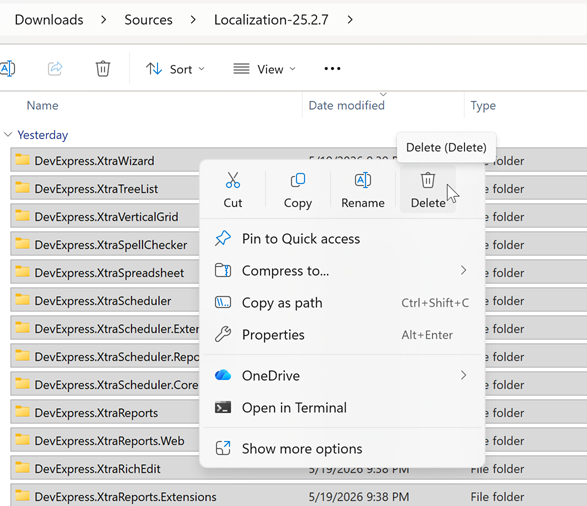587x506 pixels.
Task: Click Localization-25.2.7 breadcrumb segment
Action: (x=271, y=19)
